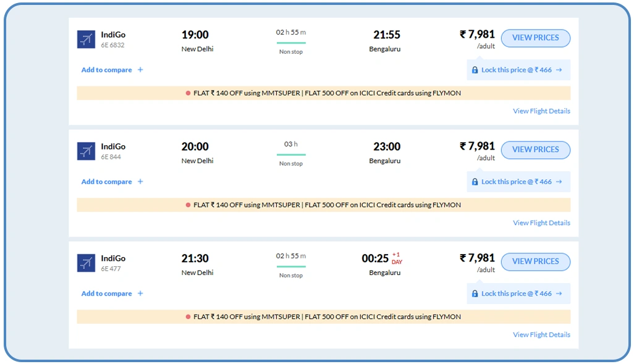The height and width of the screenshot is (364, 634).
Task: Expand View Flight Details for 21:30 flight
Action: pos(541,335)
